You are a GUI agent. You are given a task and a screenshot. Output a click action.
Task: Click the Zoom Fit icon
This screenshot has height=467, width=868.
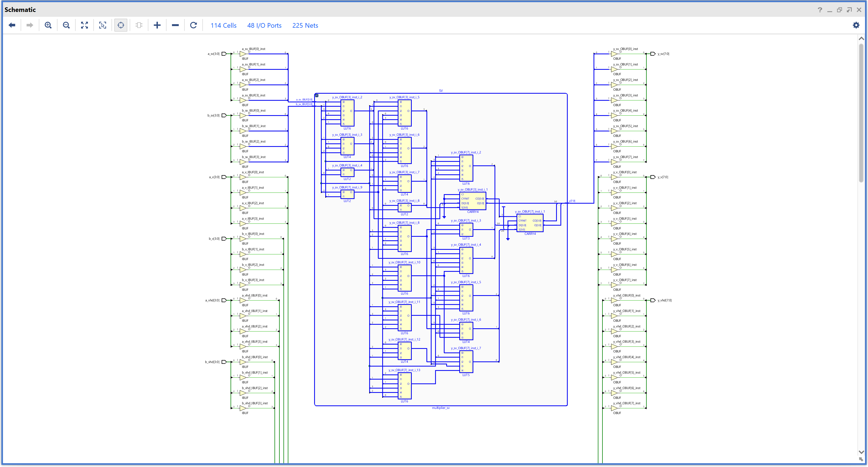(85, 25)
